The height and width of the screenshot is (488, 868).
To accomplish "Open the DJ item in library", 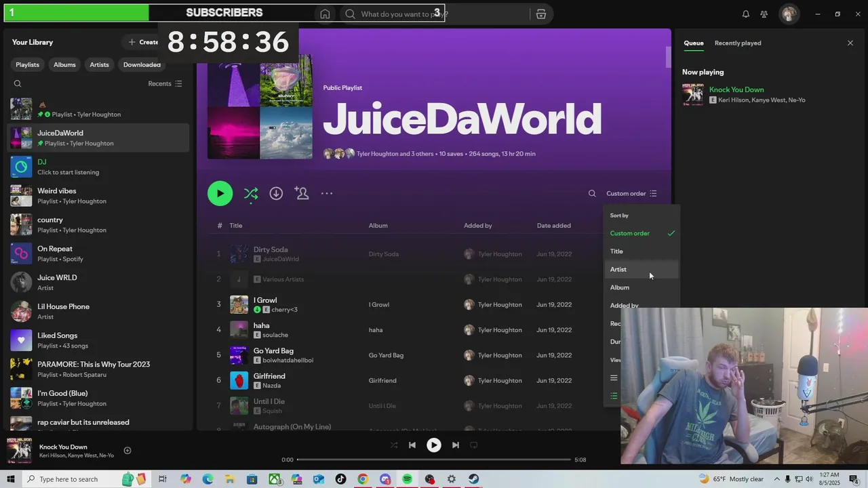I will [98, 167].
